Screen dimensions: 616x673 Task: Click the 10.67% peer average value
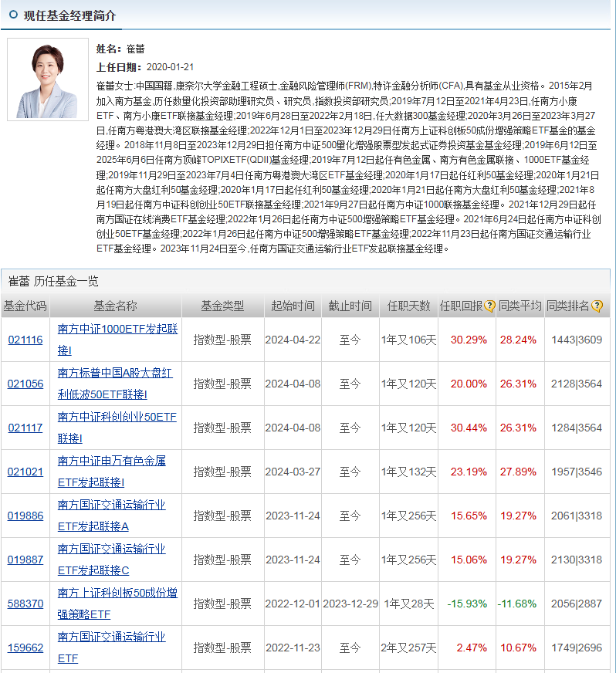[x=518, y=648]
